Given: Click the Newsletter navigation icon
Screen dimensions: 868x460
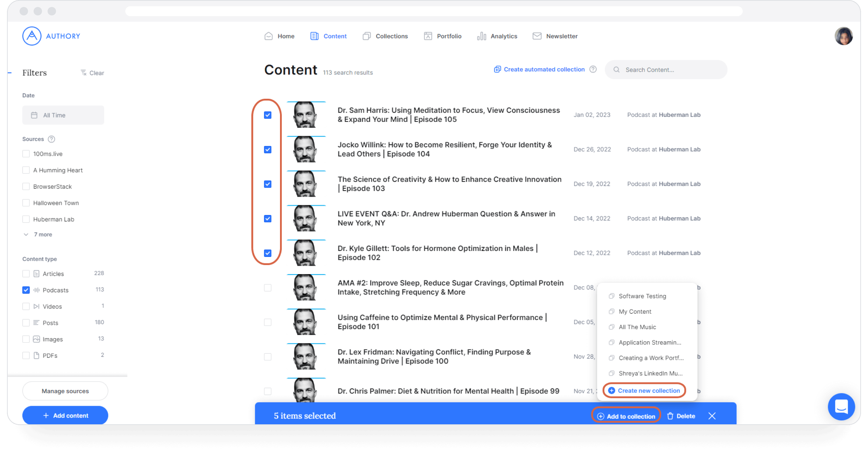Looking at the screenshot, I should point(537,36).
